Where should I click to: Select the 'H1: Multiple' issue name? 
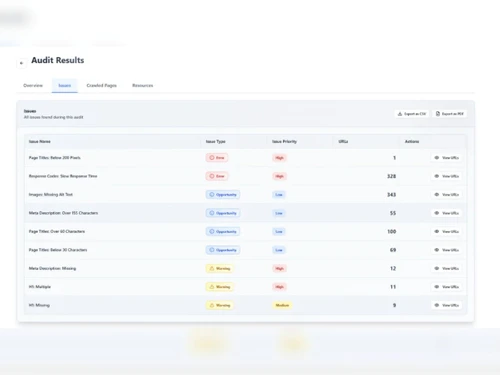[x=40, y=287]
